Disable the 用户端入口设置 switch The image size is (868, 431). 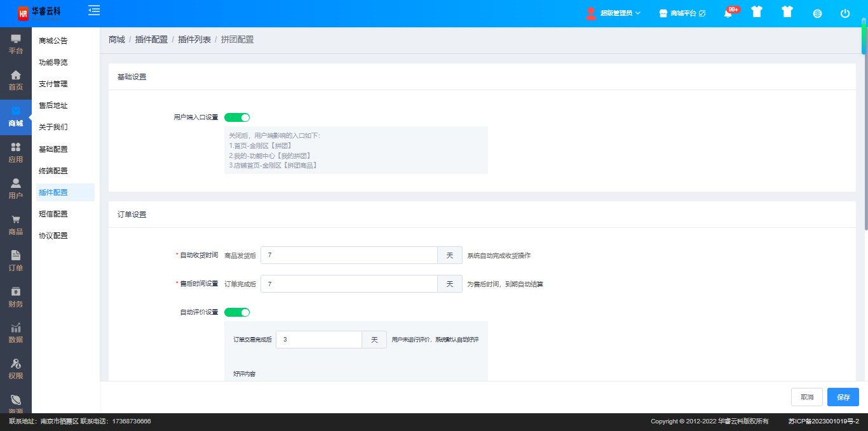click(x=237, y=117)
